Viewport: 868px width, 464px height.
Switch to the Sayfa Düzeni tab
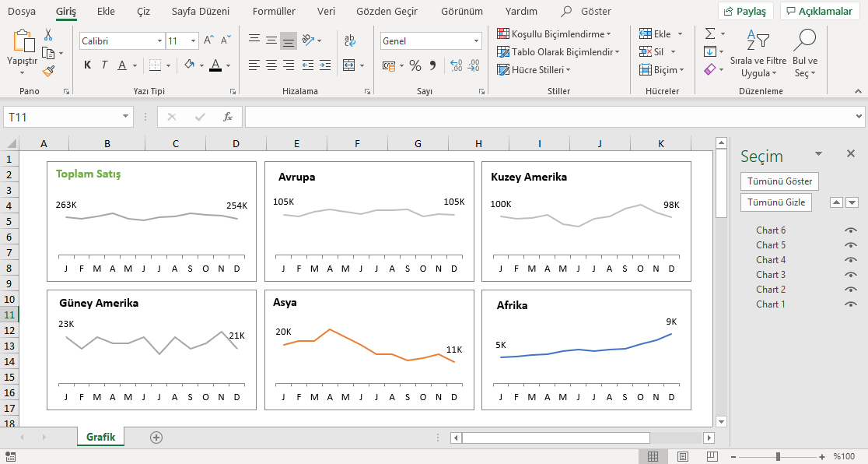click(201, 11)
